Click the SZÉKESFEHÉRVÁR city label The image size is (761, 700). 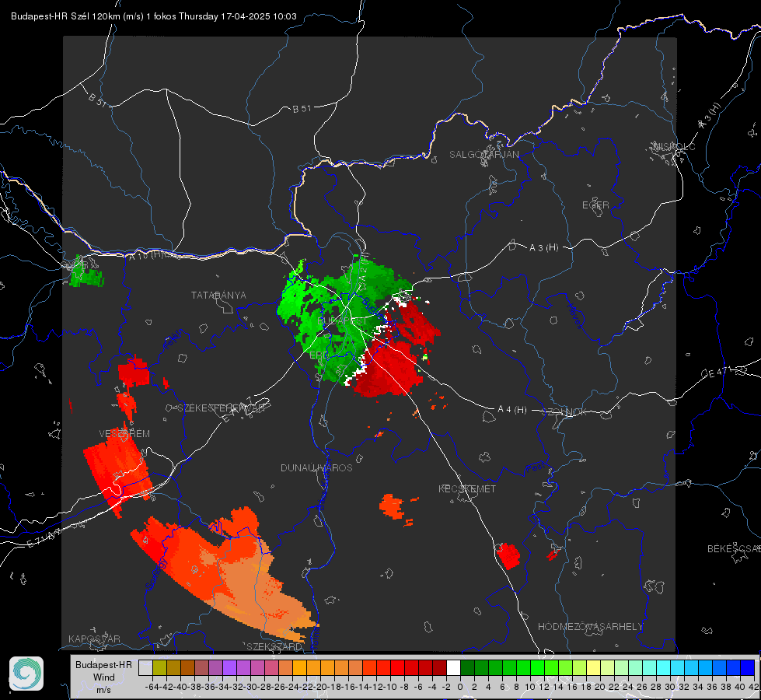click(x=223, y=408)
